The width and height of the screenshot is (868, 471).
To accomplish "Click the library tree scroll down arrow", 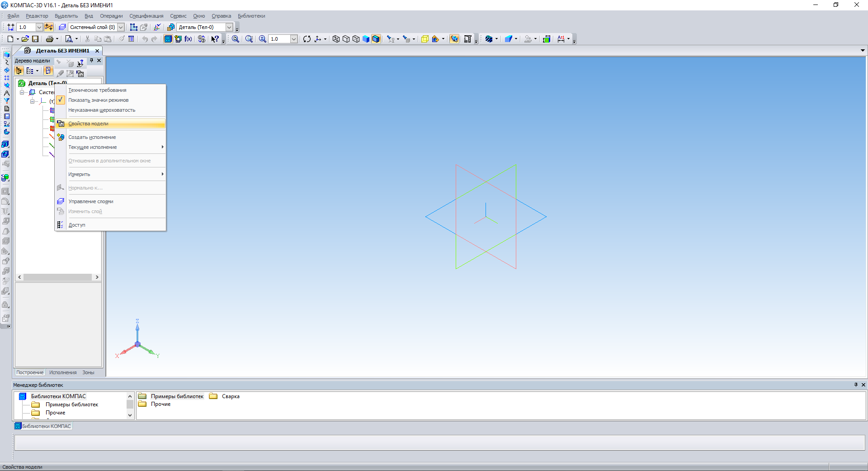I will pyautogui.click(x=130, y=415).
